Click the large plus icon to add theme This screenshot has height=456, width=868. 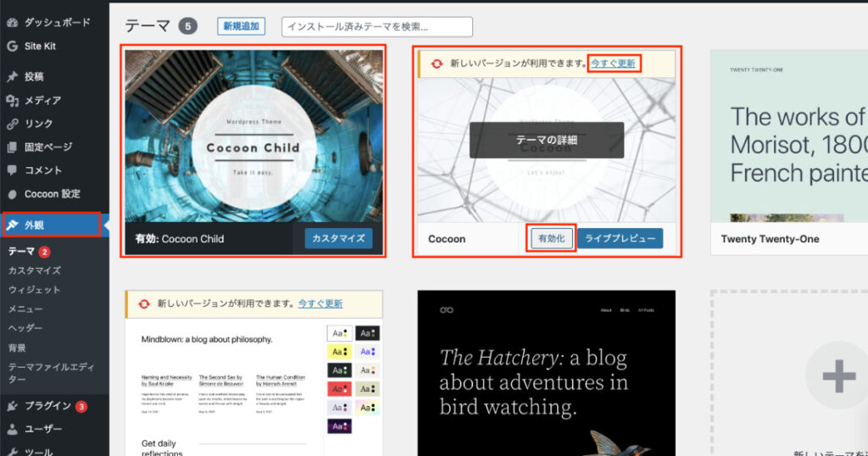tap(838, 375)
